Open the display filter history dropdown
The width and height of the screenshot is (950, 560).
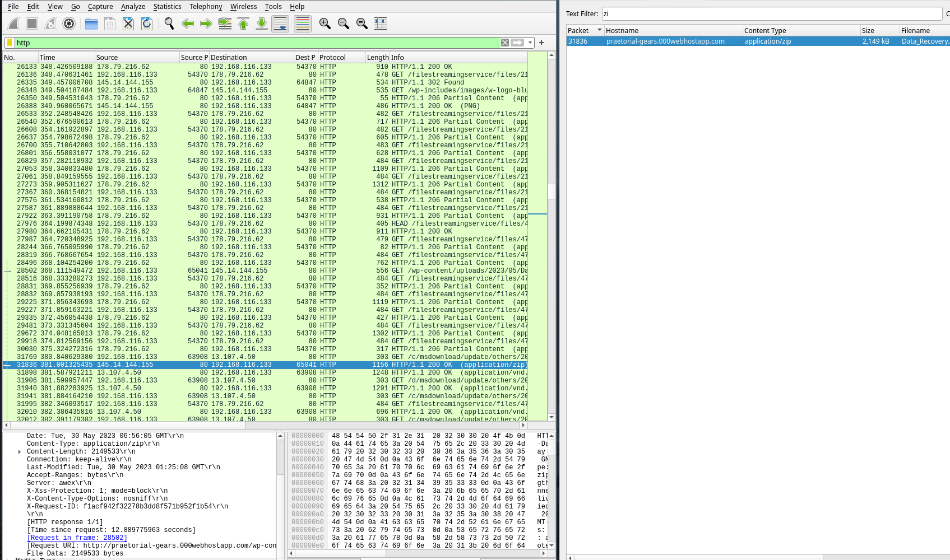click(530, 43)
